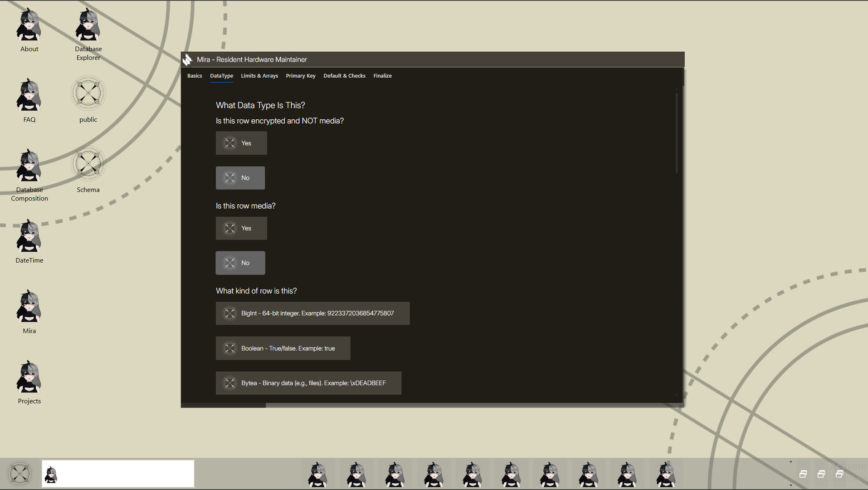Choose No under 'Is this row media?'
This screenshot has width=868, height=490.
pyautogui.click(x=240, y=263)
